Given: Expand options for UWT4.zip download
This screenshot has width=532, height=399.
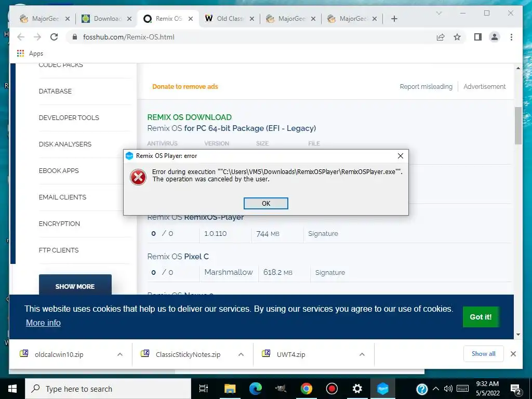Looking at the screenshot, I should click(362, 354).
